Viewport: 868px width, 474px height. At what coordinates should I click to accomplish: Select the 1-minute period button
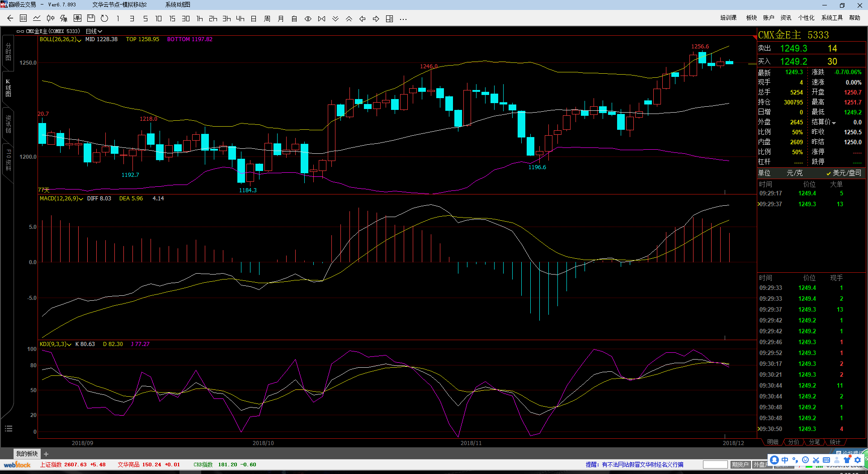click(118, 19)
